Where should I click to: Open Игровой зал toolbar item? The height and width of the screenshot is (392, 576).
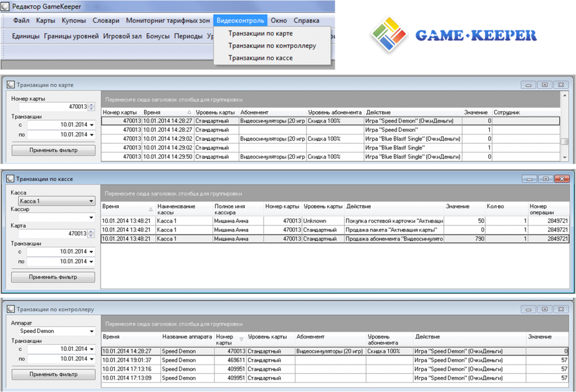click(122, 36)
